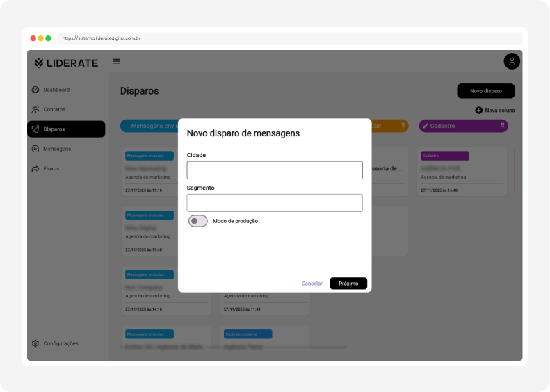The height and width of the screenshot is (392, 550).
Task: Go to Contatos in the sidebar
Action: 54,109
